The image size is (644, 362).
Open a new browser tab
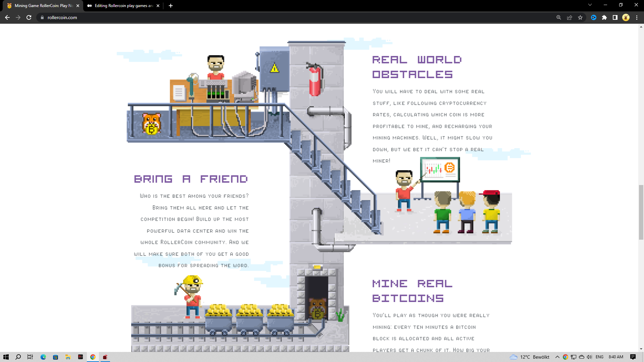coord(171,6)
